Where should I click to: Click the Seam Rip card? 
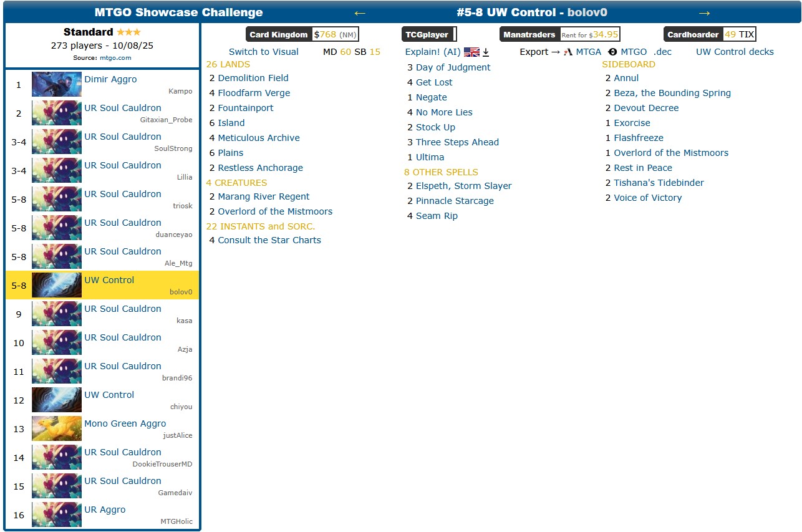point(437,216)
